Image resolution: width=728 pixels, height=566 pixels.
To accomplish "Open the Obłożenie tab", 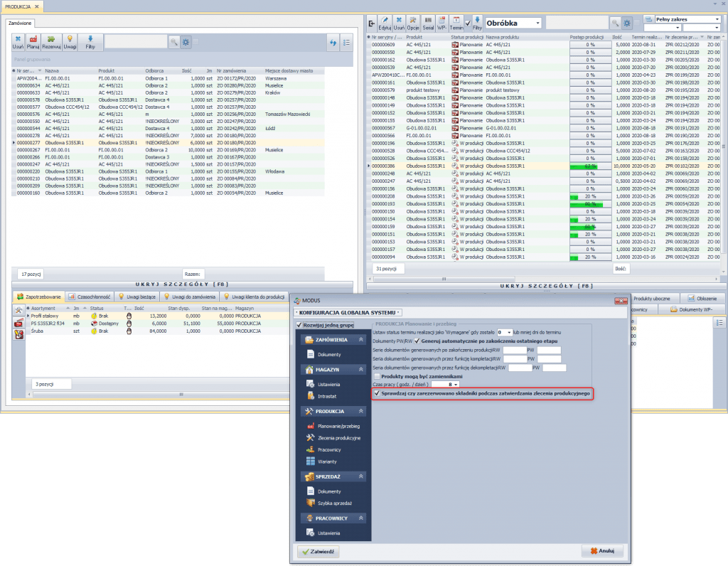I will coord(702,299).
